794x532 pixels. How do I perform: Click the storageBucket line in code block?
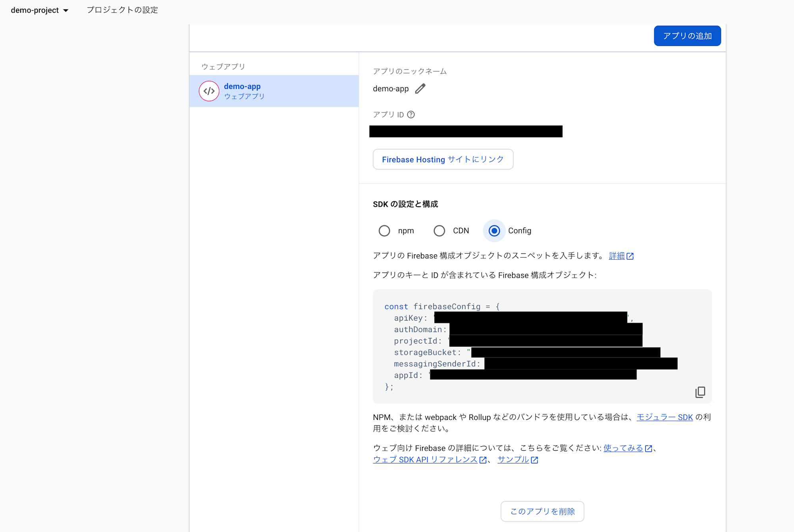(x=527, y=352)
